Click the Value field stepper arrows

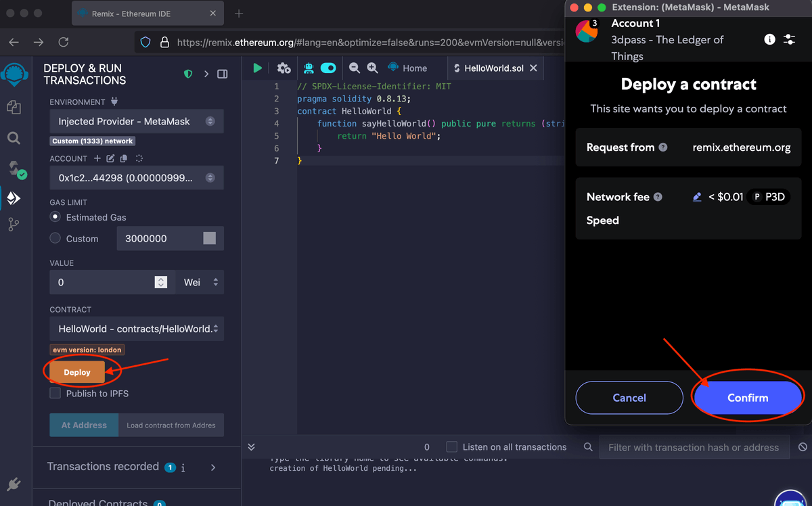click(161, 282)
